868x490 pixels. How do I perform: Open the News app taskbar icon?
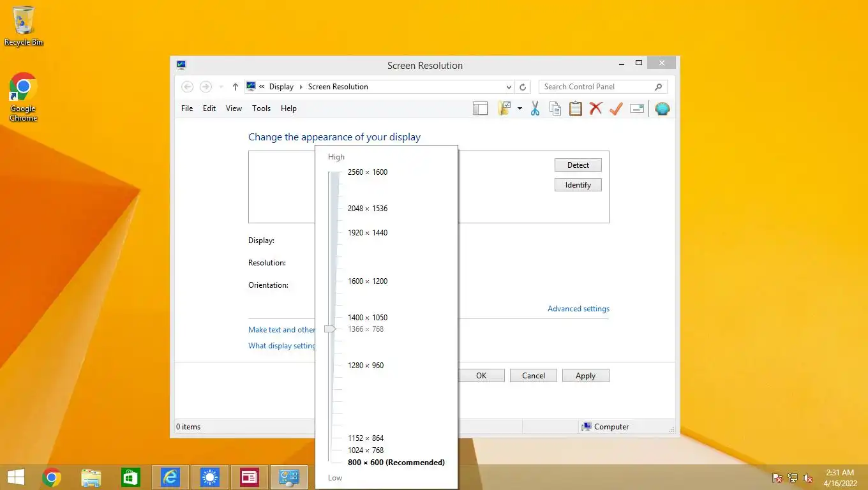(249, 477)
